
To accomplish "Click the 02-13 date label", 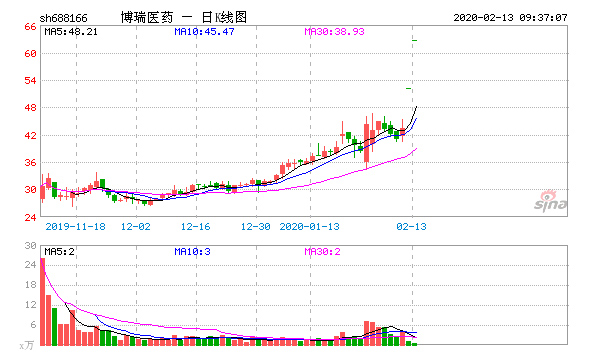I will (412, 227).
